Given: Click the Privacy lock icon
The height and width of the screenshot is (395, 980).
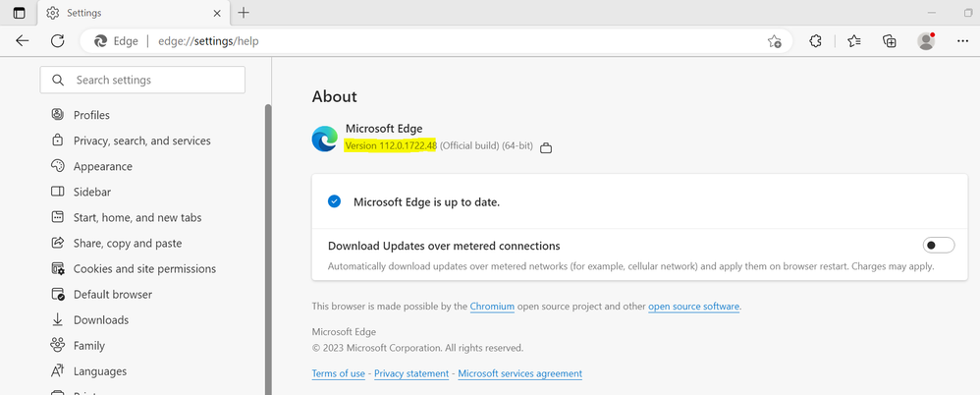Looking at the screenshot, I should pyautogui.click(x=58, y=140).
